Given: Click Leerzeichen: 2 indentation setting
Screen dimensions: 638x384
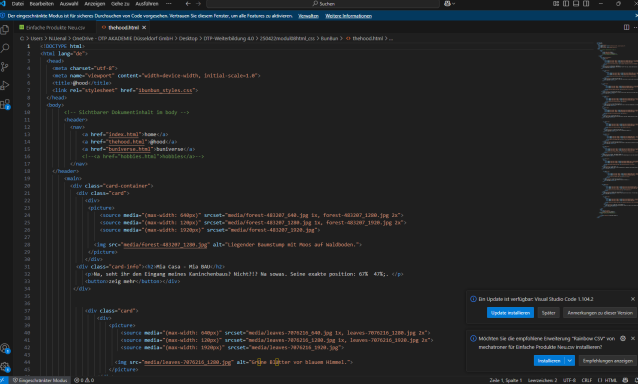Looking at the screenshot, I should click(x=542, y=380).
